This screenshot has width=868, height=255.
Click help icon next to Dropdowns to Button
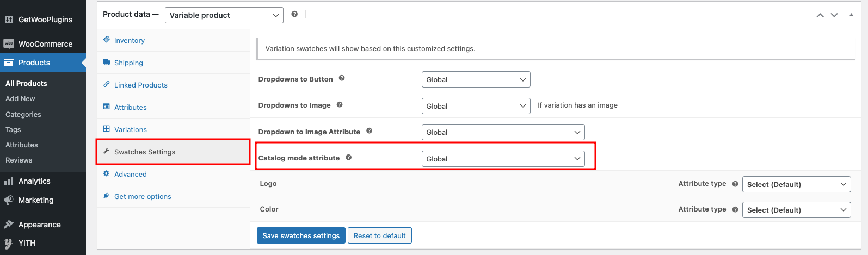(x=342, y=78)
